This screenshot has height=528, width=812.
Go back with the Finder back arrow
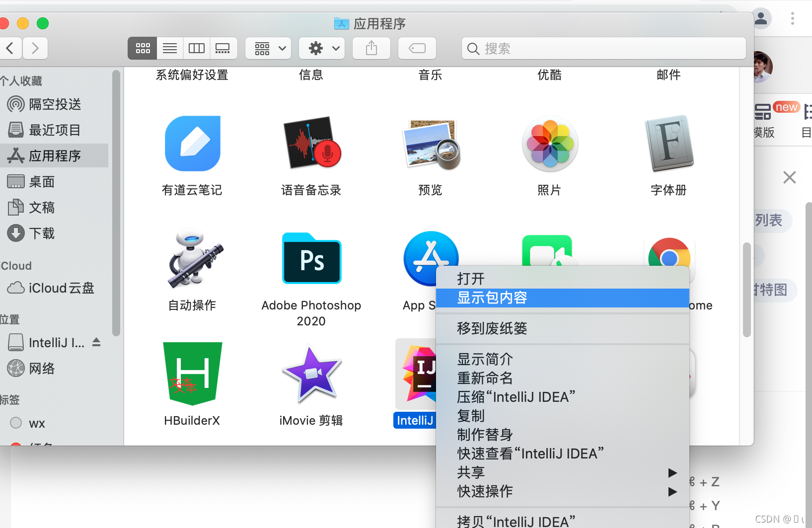coord(10,48)
